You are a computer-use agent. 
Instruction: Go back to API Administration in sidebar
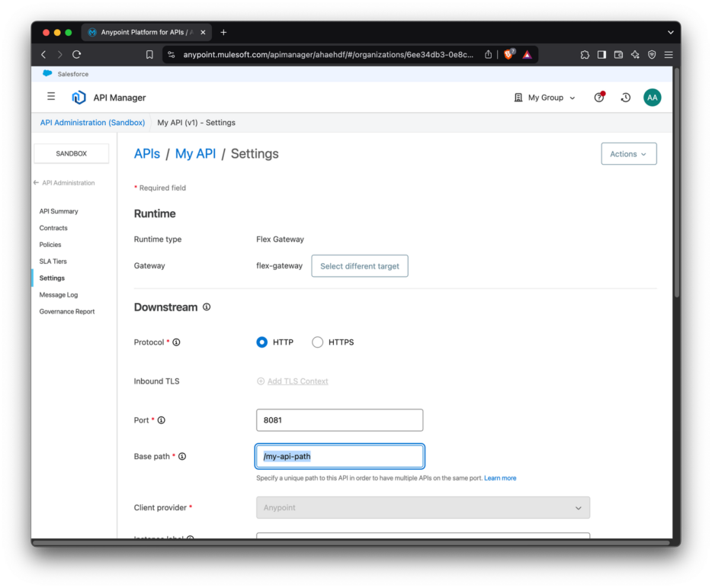[x=65, y=183]
